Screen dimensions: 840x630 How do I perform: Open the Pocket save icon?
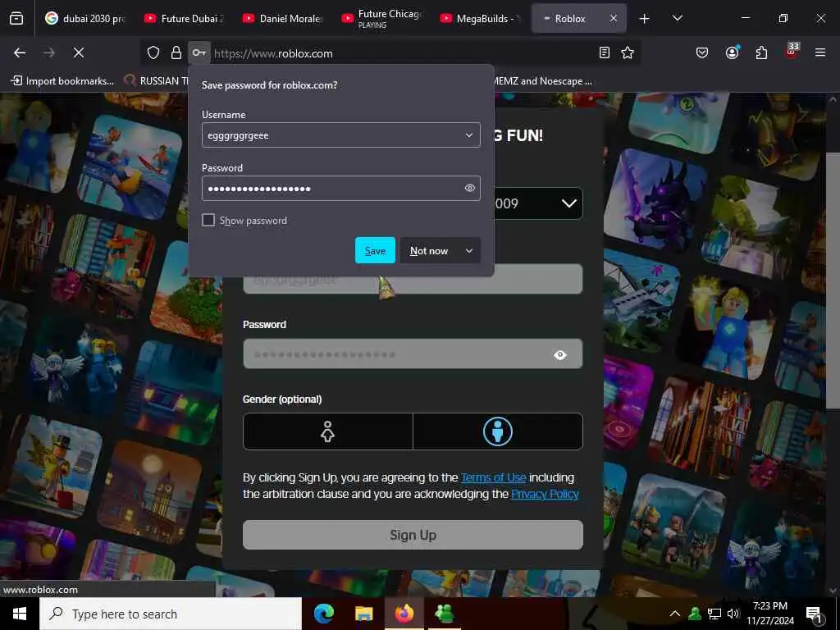click(x=702, y=52)
